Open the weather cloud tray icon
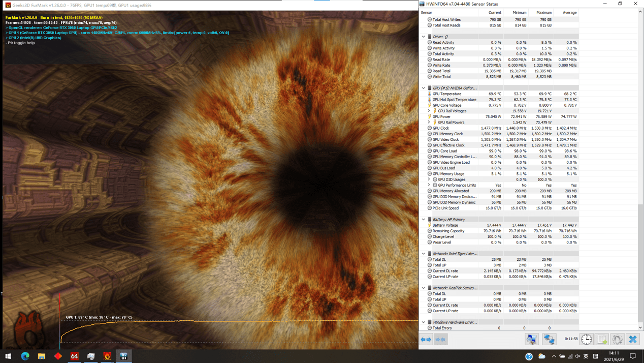 542,356
